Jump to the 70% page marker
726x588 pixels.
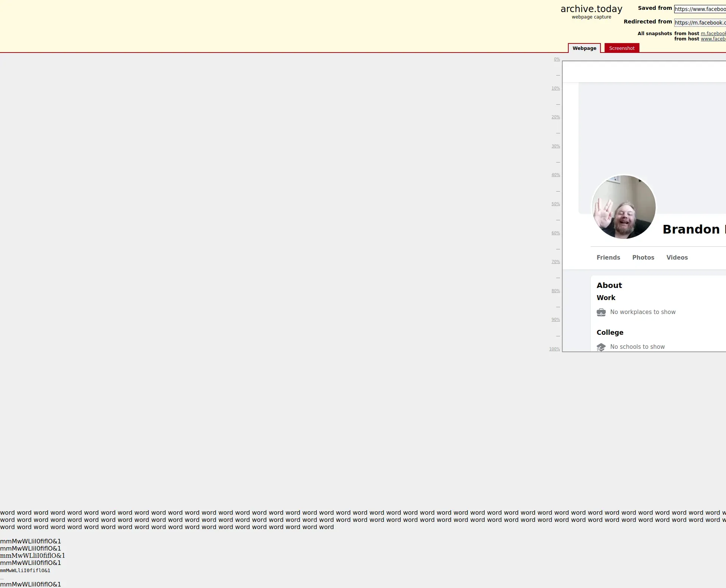555,262
